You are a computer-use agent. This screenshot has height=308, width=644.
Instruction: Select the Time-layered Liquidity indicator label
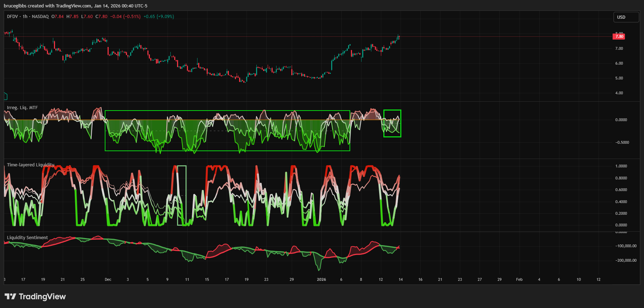tap(31, 165)
